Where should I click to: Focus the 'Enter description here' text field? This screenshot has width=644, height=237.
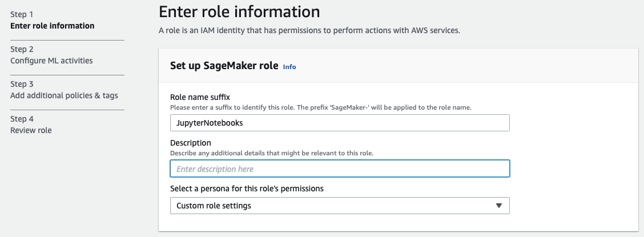point(339,169)
